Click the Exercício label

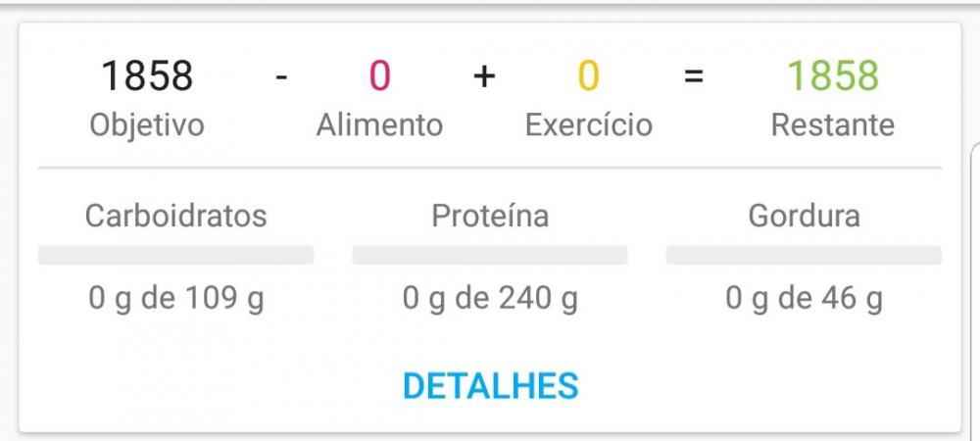click(x=588, y=125)
